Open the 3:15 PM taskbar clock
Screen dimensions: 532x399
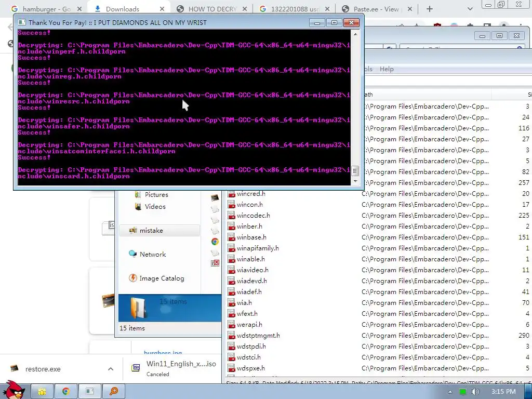click(x=503, y=392)
